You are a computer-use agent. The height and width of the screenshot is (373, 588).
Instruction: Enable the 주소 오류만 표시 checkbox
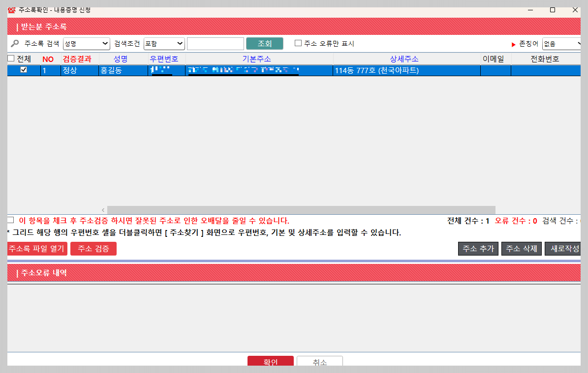tap(297, 43)
